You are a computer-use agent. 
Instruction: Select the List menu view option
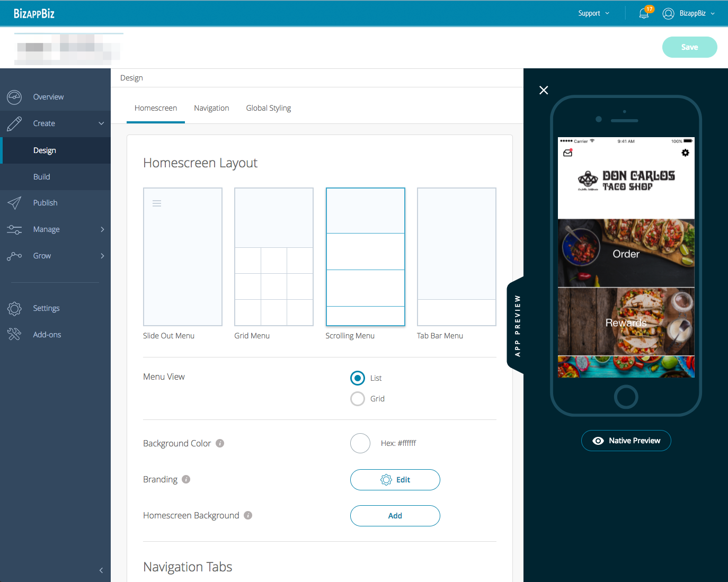pyautogui.click(x=358, y=378)
